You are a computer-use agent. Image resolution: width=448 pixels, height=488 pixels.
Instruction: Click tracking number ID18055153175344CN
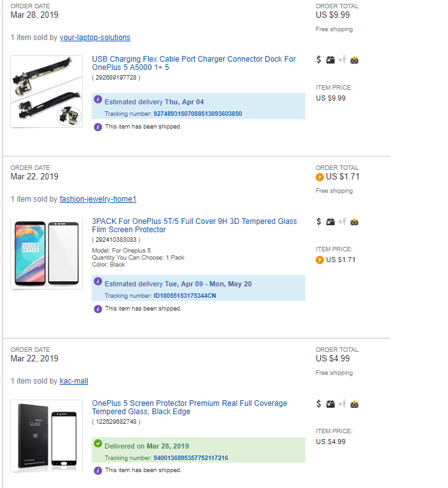click(x=185, y=296)
